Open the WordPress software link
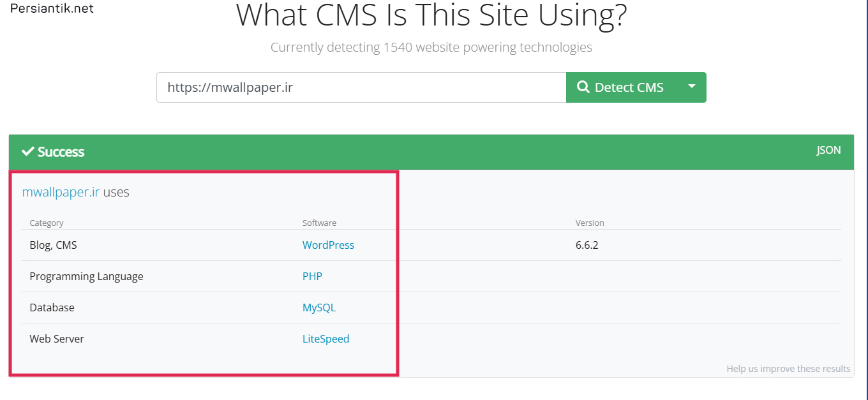This screenshot has width=868, height=400. [x=328, y=245]
